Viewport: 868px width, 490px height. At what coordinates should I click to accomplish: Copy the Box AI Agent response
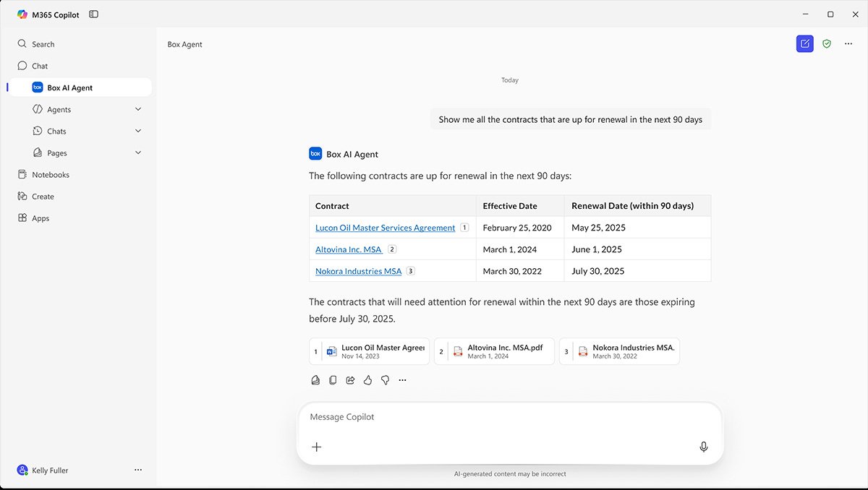click(x=333, y=380)
